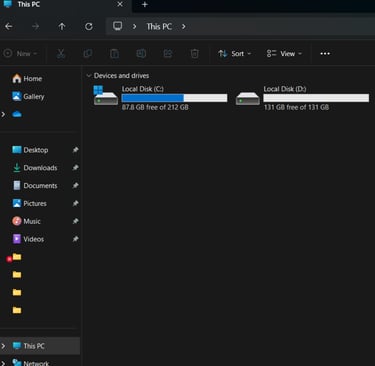
Task: Click the Copy toolbar icon
Action: 88,53
